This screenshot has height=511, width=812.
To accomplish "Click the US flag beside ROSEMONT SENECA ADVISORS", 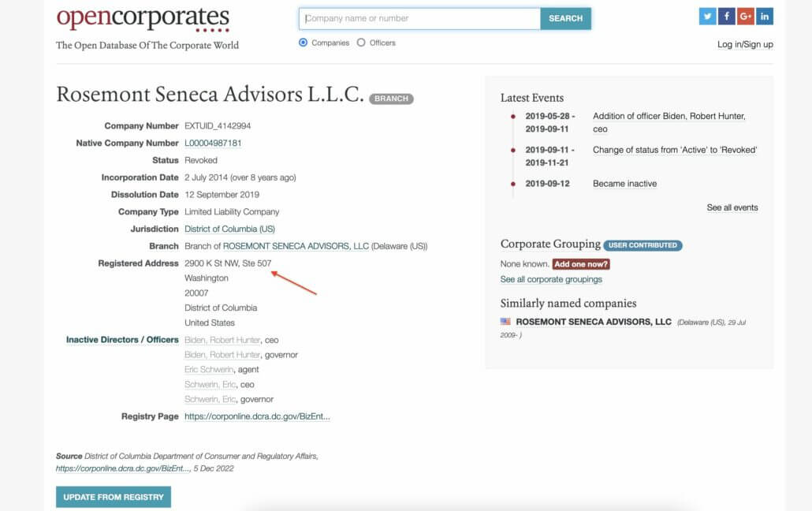I will pyautogui.click(x=505, y=322).
